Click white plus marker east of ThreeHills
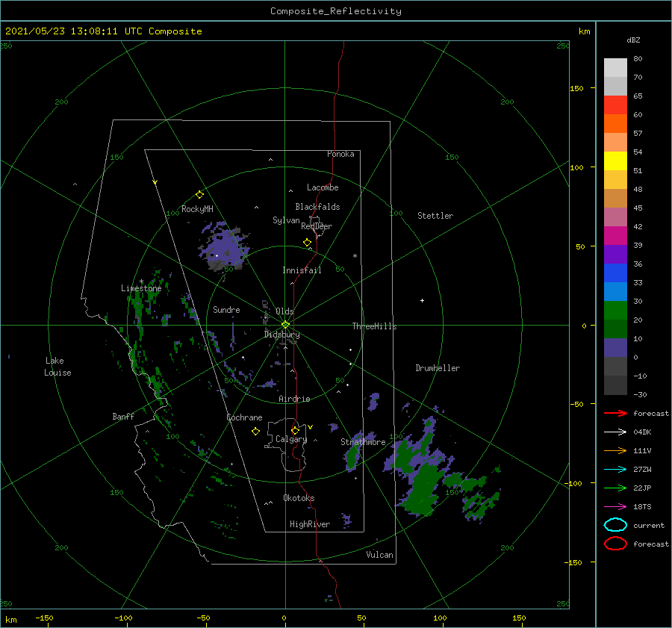 pos(422,300)
